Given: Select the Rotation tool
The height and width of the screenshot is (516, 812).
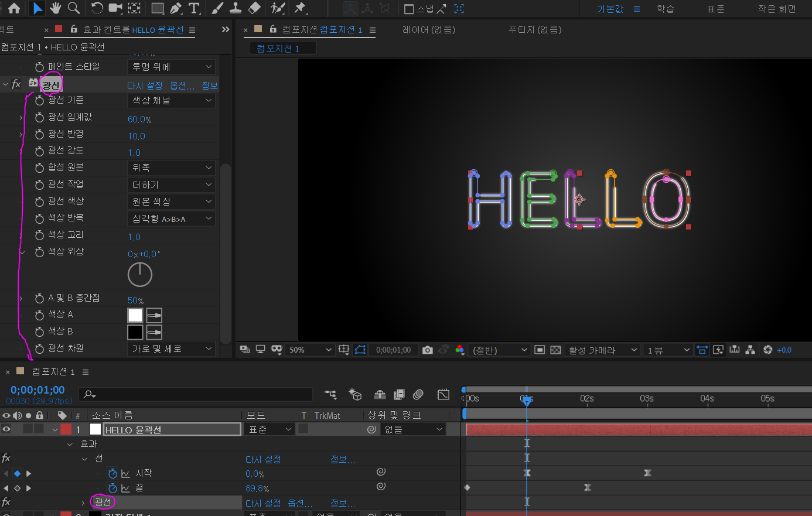Looking at the screenshot, I should pos(97,8).
